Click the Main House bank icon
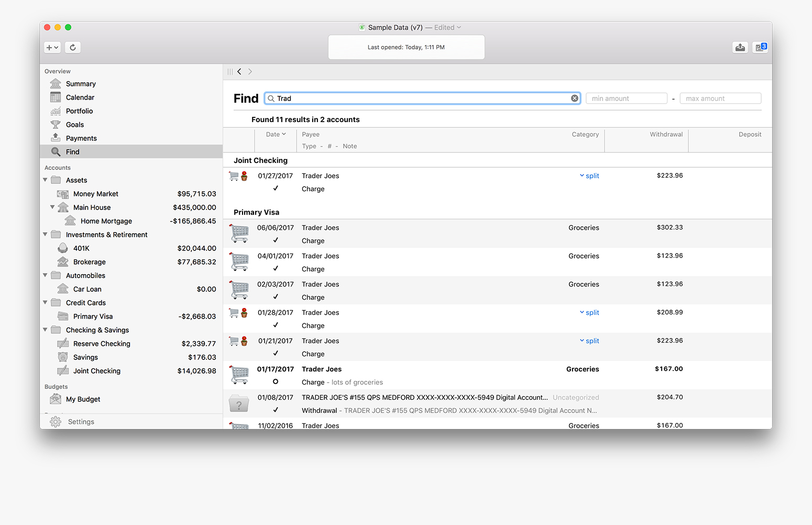Screen dimensions: 812x525 click(x=63, y=207)
